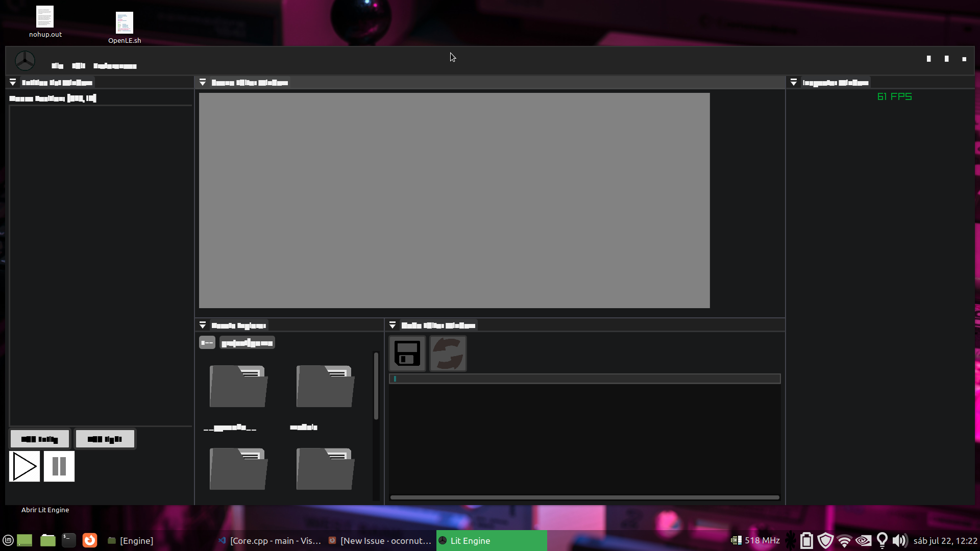This screenshot has width=980, height=551.
Task: Click the code editor text input line
Action: point(585,379)
